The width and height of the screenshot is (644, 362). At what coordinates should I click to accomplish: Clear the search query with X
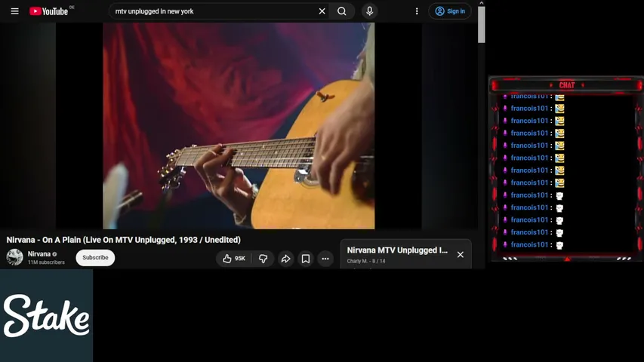point(322,11)
